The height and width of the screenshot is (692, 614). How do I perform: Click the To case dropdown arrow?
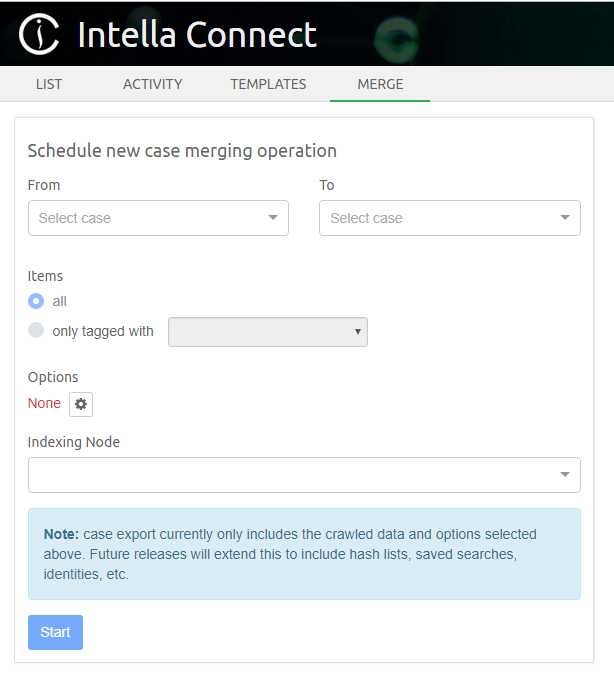pos(565,218)
